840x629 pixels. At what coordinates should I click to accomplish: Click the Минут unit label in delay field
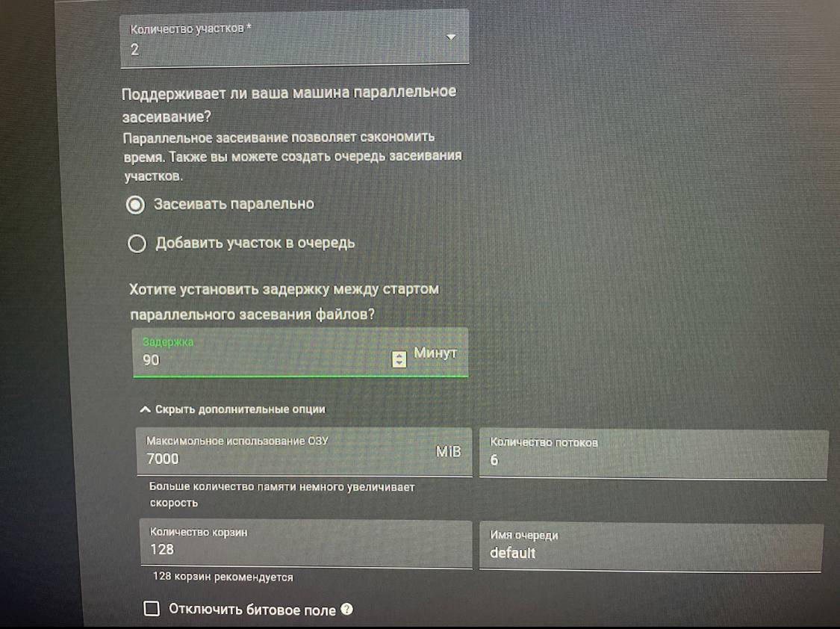click(x=435, y=353)
